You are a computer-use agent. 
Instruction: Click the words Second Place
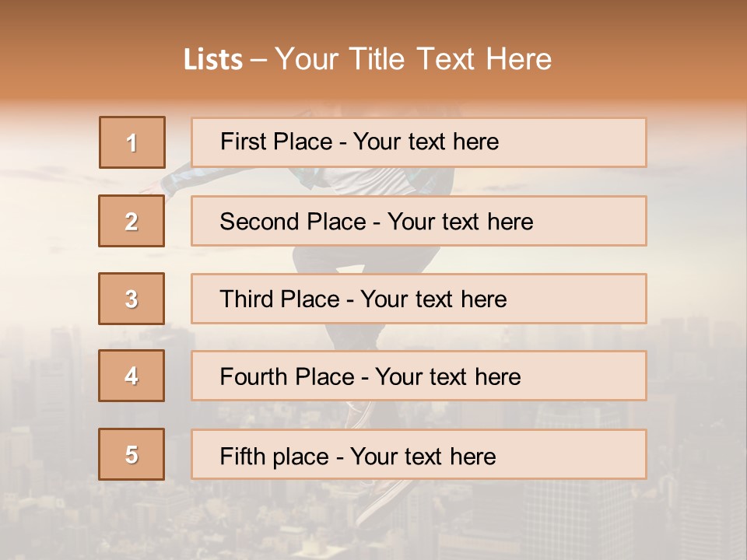coord(293,222)
